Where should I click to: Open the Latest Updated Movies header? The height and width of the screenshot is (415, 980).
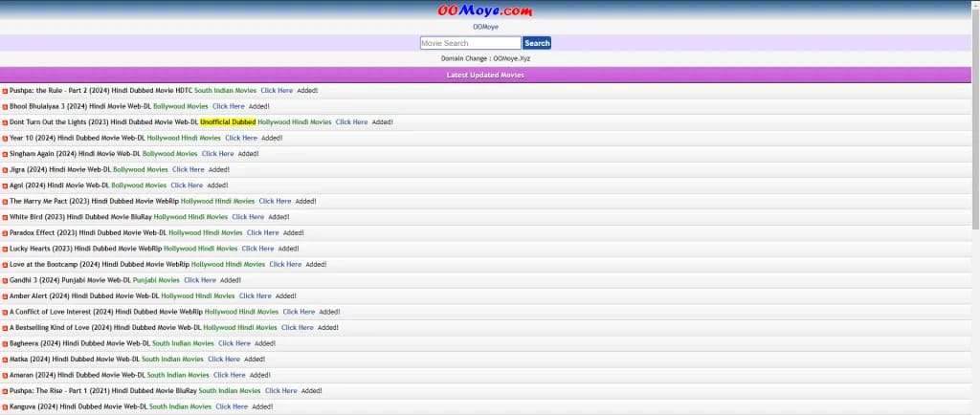pyautogui.click(x=485, y=75)
